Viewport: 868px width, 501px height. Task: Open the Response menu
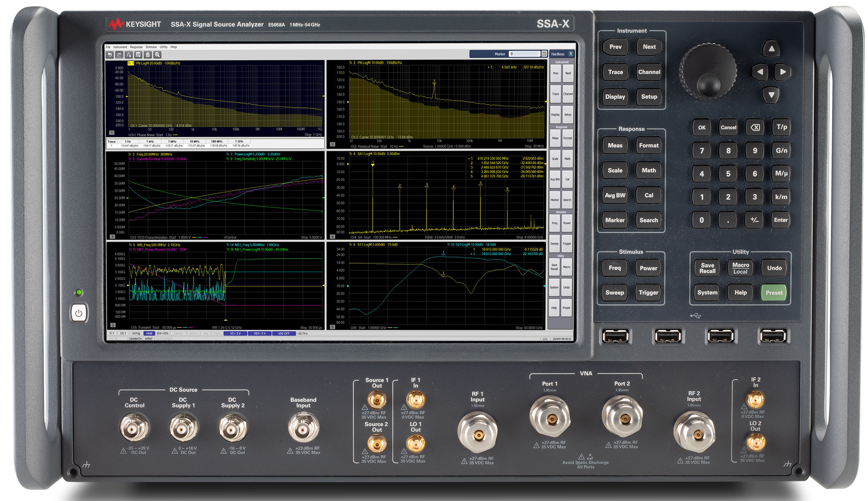pyautogui.click(x=136, y=47)
